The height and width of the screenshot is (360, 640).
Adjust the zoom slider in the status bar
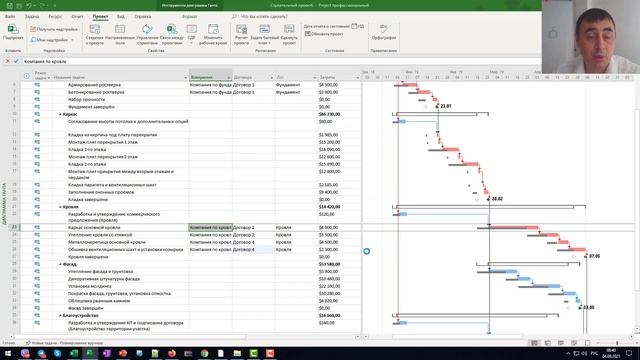point(616,343)
